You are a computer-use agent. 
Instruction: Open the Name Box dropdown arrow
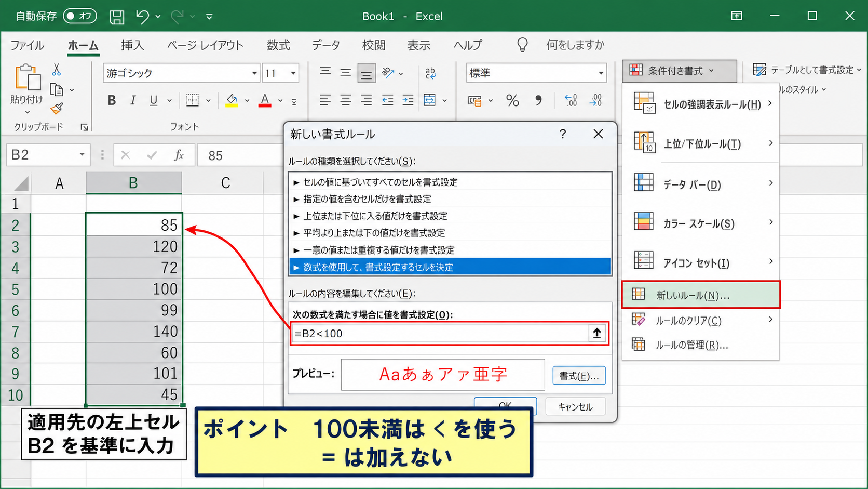pyautogui.click(x=82, y=155)
